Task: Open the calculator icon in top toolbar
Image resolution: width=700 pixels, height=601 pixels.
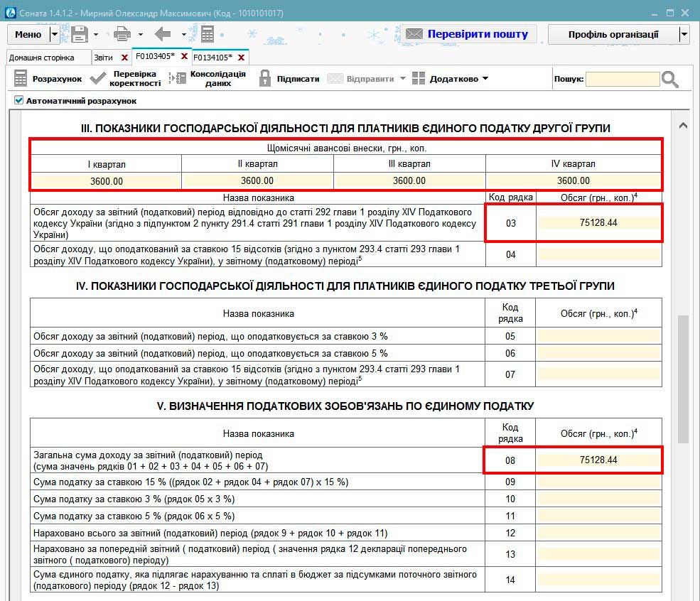Action: (208, 34)
